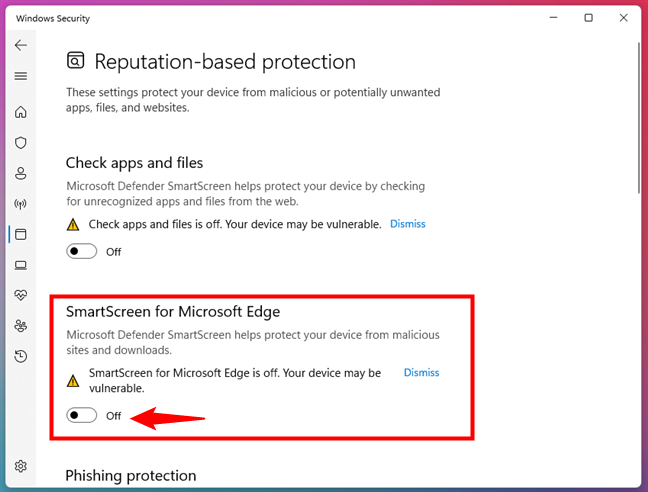Maximize the Windows Security window

pos(588,17)
